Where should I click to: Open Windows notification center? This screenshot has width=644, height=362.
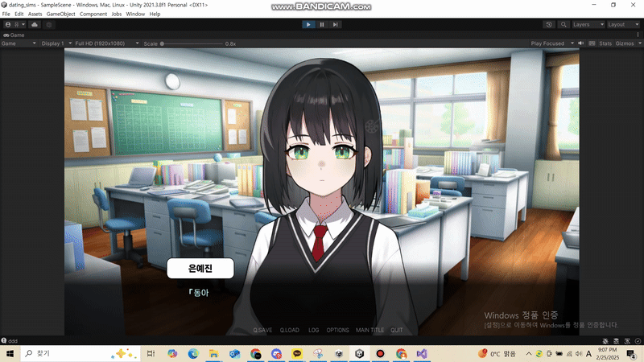click(631, 353)
